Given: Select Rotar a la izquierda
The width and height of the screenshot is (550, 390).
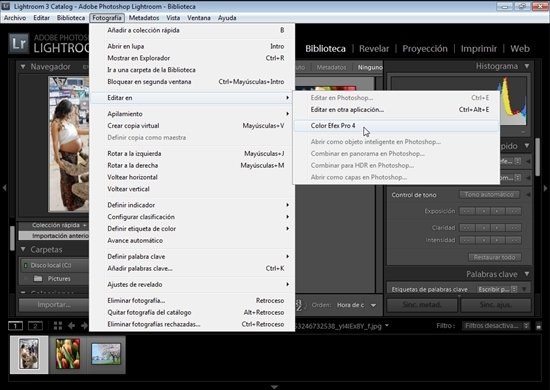Looking at the screenshot, I should pyautogui.click(x=192, y=153).
